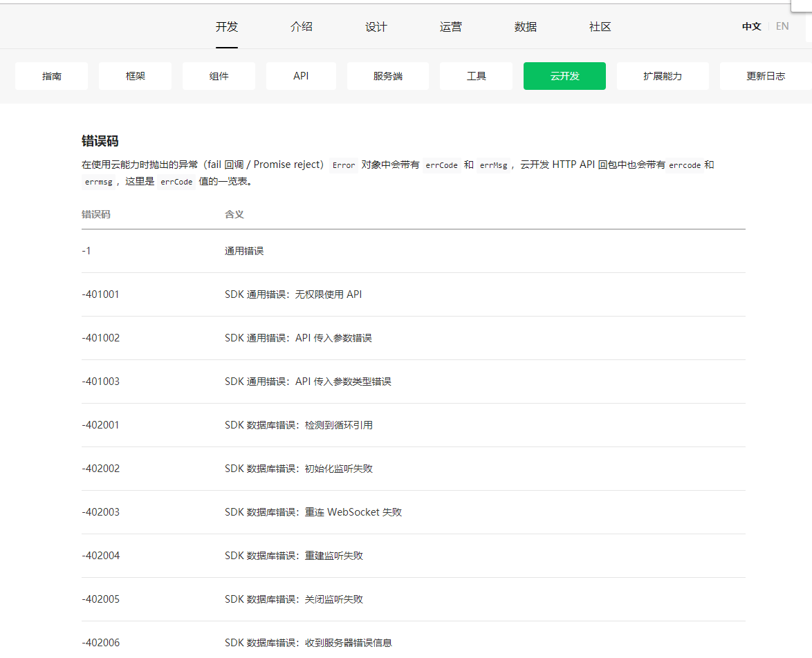Go to the 服务端 section button
812x658 pixels.
388,76
